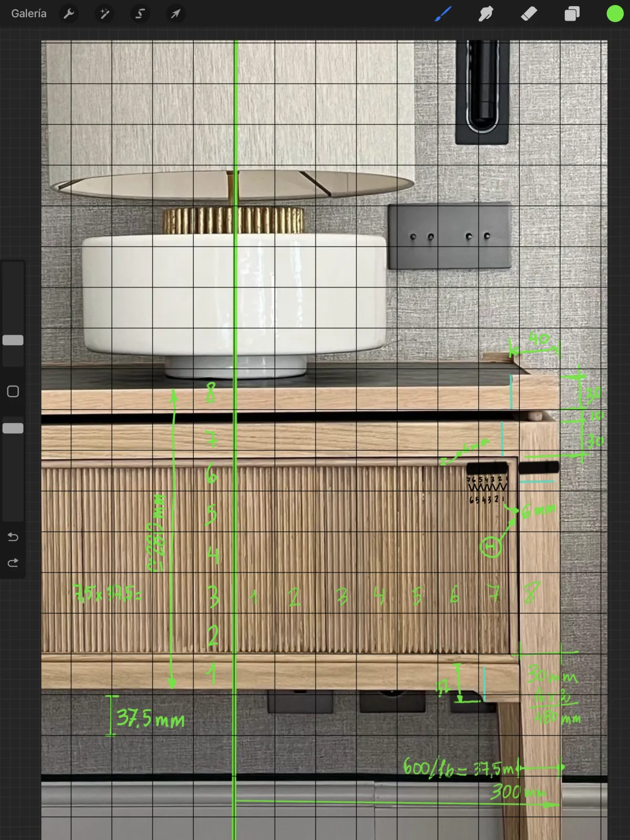This screenshot has height=840, width=630.
Task: Open the Adjustments magic wand menu
Action: [104, 14]
